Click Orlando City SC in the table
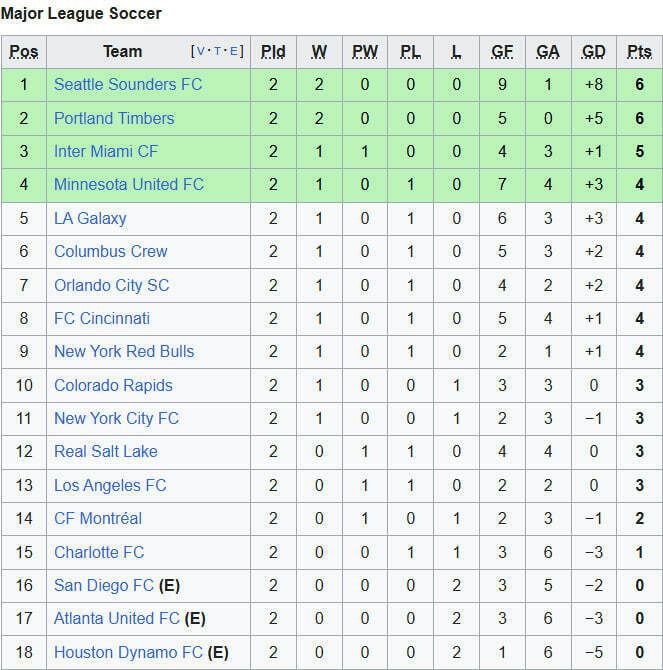 coord(112,285)
